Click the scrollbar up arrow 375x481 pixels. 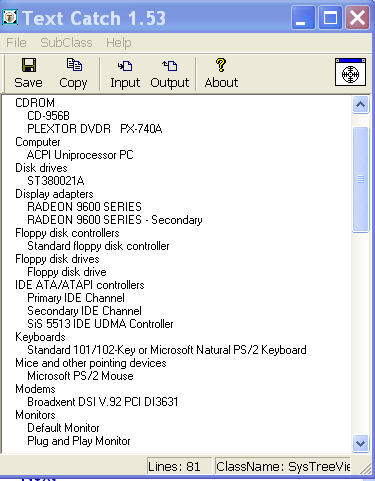point(360,105)
